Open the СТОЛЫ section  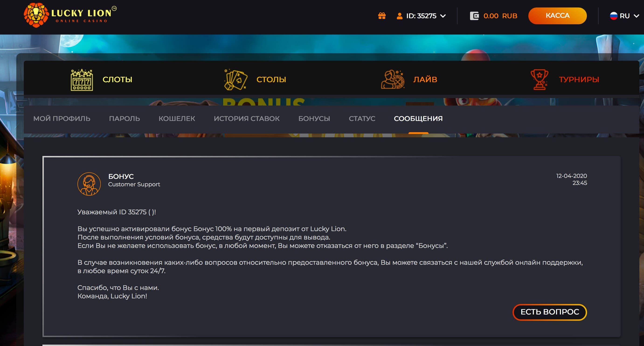click(x=271, y=80)
